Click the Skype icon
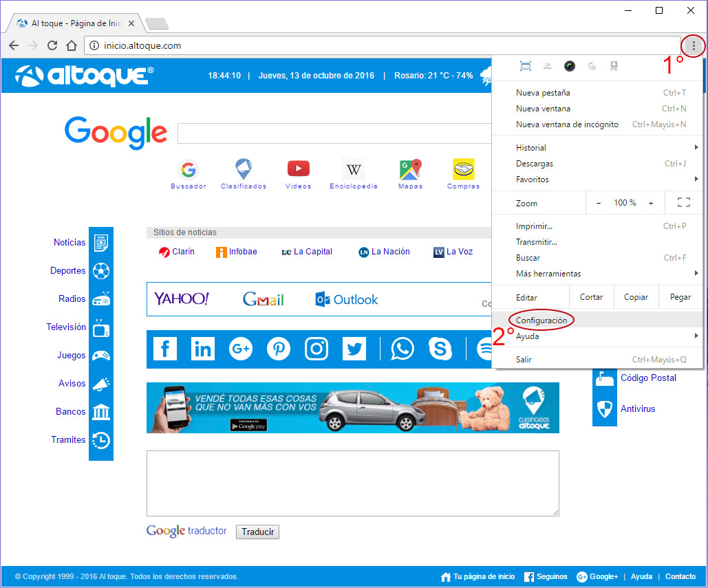This screenshot has height=588, width=708. (x=440, y=349)
